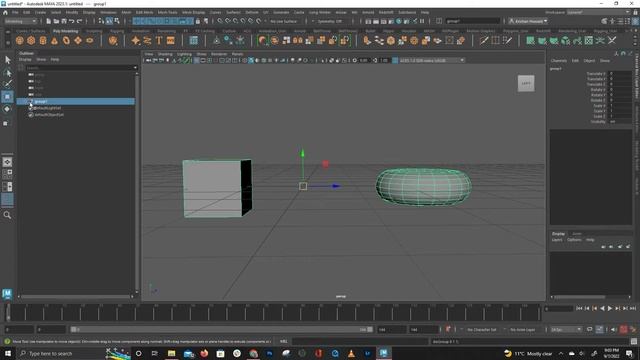Click the sweep mesh star shelf icon
The width and height of the screenshot is (640, 360).
tap(136, 40)
